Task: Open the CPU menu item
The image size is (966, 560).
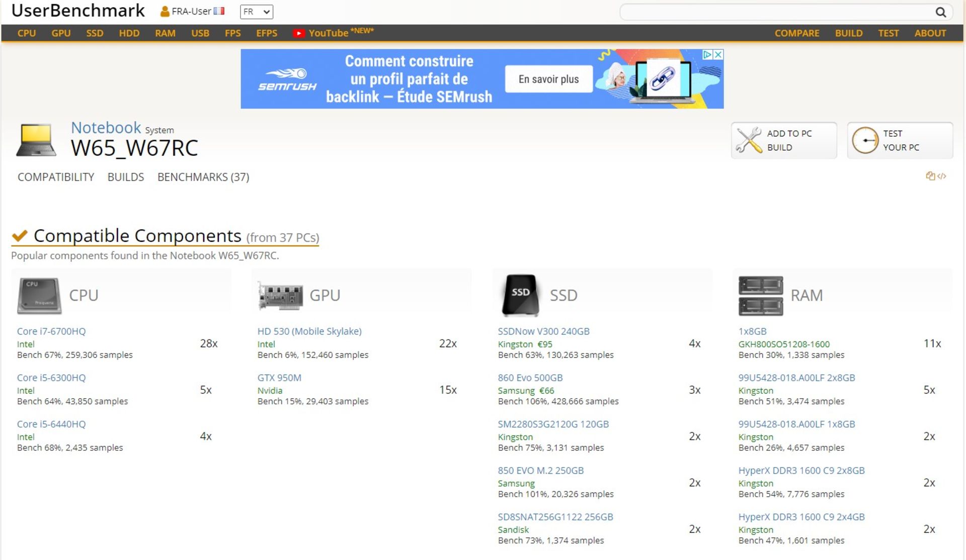Action: [x=27, y=33]
